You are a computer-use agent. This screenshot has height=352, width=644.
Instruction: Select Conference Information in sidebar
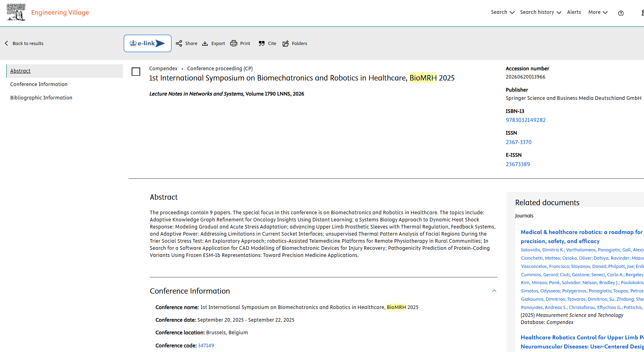39,84
